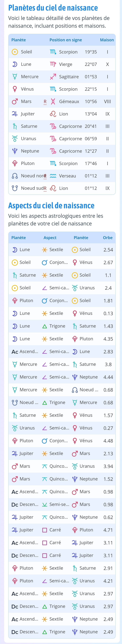The image size is (122, 644).
Task: Click the 'Planètes du ciel de naissance' heading
Action: [53, 8]
